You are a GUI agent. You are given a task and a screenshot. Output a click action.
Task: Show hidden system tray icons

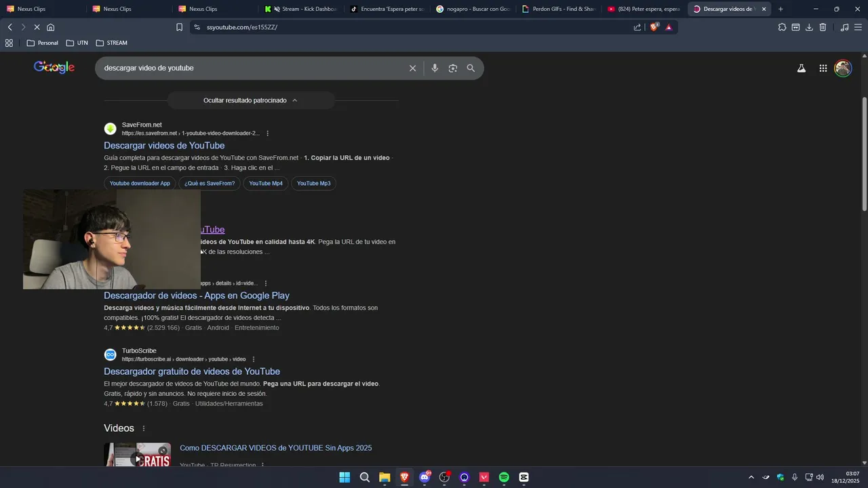751,477
